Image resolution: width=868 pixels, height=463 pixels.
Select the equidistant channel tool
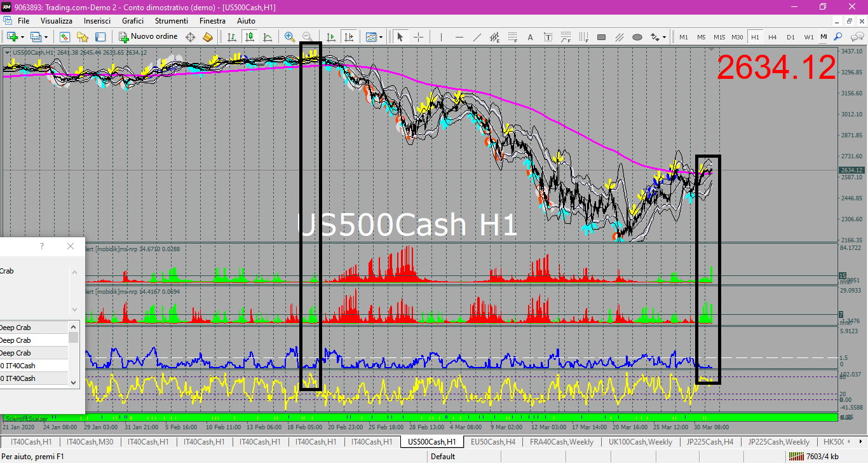click(x=495, y=37)
